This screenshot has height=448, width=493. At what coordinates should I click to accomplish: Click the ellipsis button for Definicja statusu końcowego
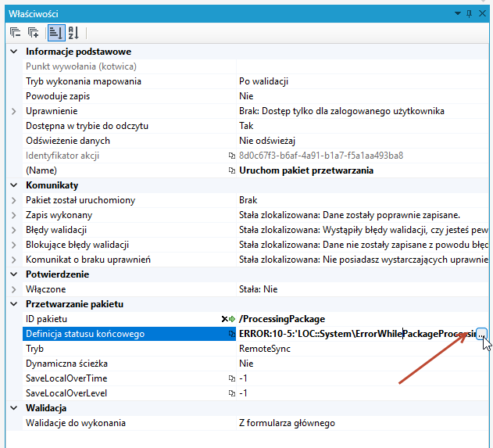pos(481,334)
